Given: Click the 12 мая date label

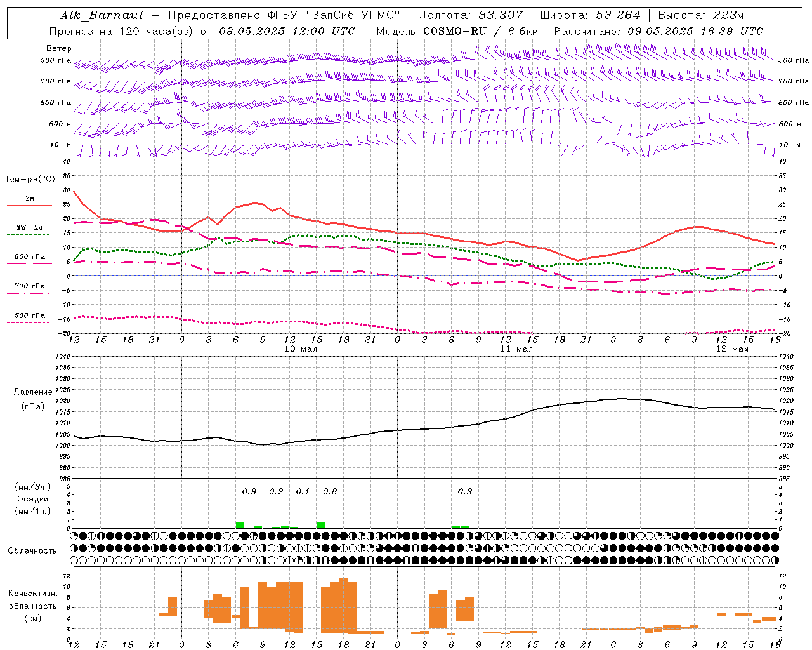Looking at the screenshot, I should 732,349.
